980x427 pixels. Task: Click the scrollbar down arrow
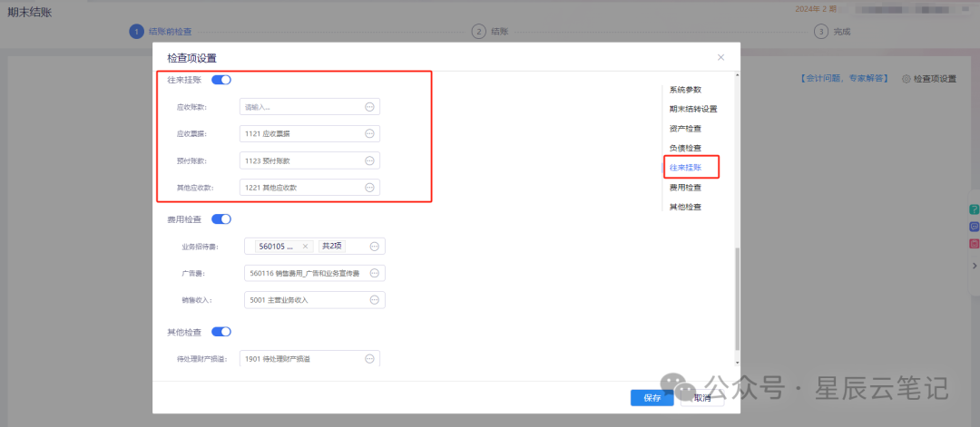click(x=737, y=362)
